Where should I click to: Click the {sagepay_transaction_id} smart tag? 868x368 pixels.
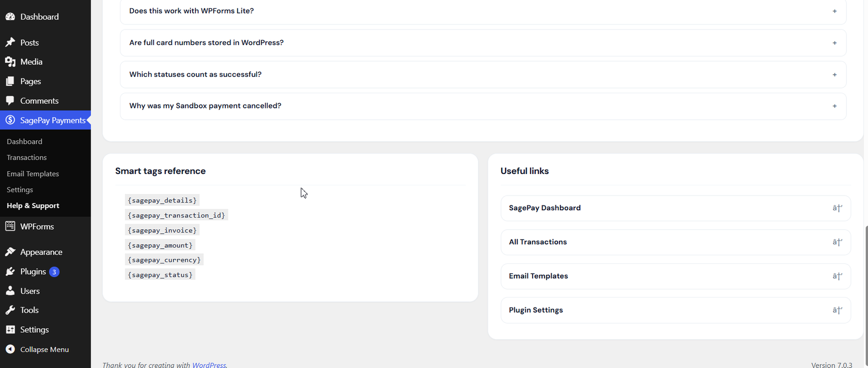pos(176,215)
